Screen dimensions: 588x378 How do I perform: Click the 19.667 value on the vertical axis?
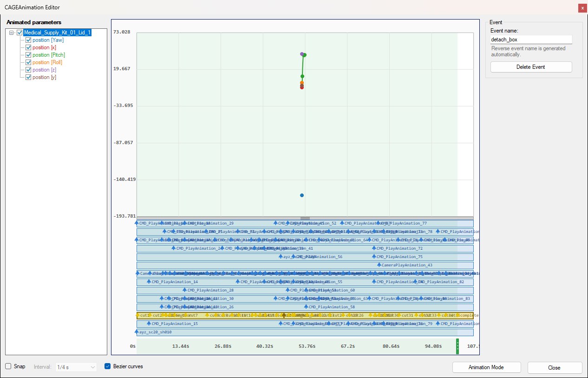tap(122, 68)
